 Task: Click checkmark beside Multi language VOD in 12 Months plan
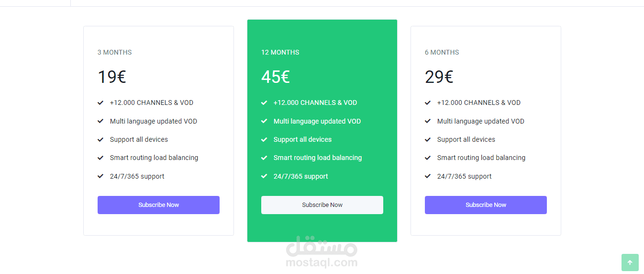tap(264, 121)
